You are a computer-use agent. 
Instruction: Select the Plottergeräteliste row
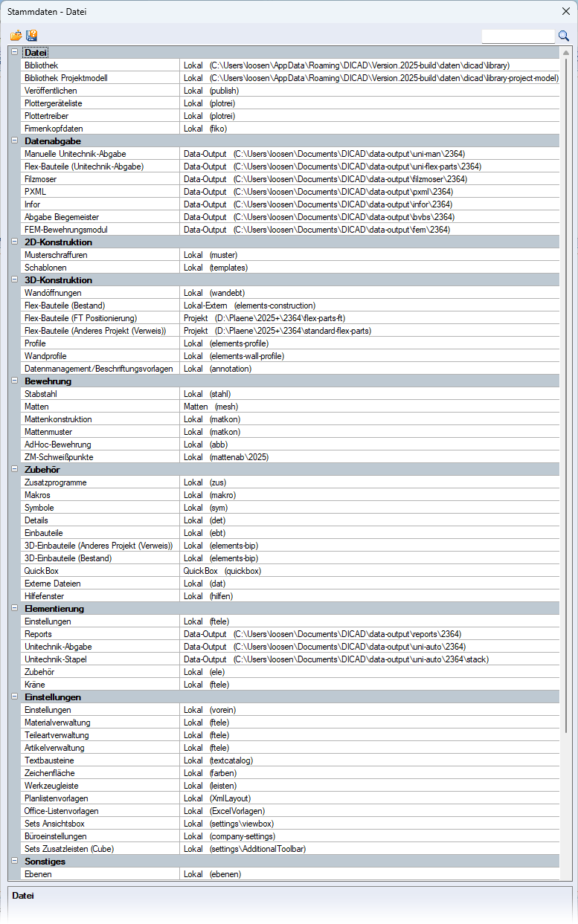(x=290, y=103)
